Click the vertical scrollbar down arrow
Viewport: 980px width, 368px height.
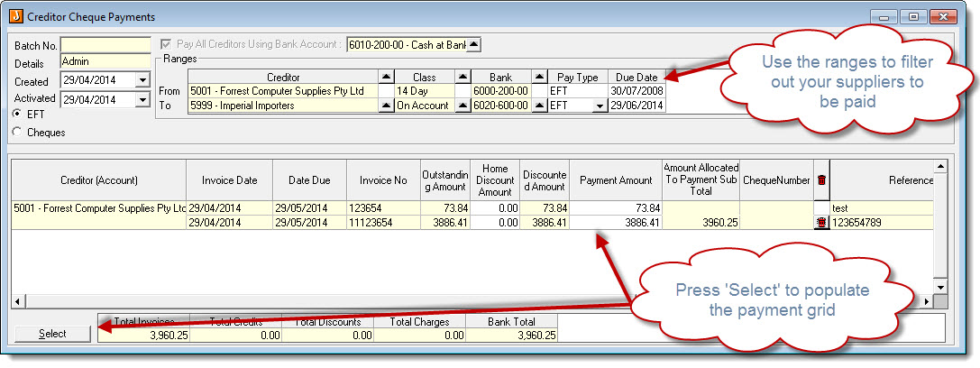pyautogui.click(x=940, y=286)
